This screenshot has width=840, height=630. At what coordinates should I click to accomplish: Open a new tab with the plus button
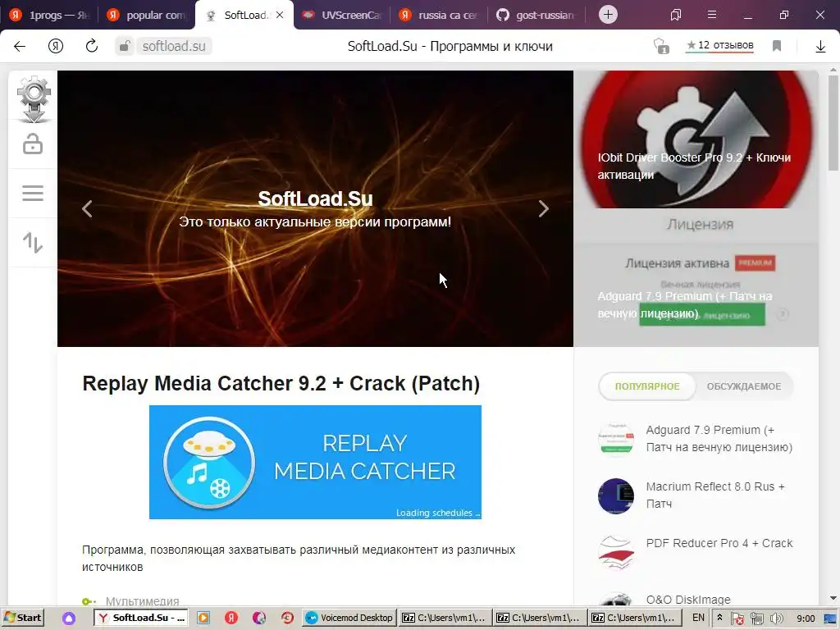[608, 15]
